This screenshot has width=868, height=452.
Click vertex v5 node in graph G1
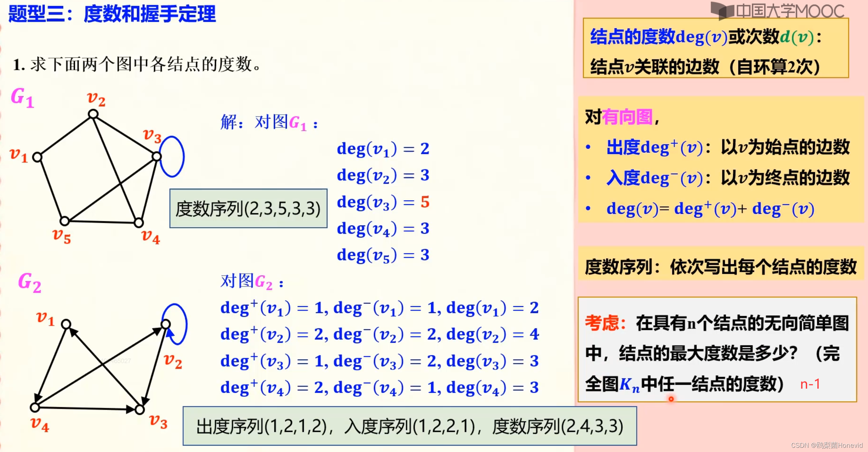coord(64,221)
